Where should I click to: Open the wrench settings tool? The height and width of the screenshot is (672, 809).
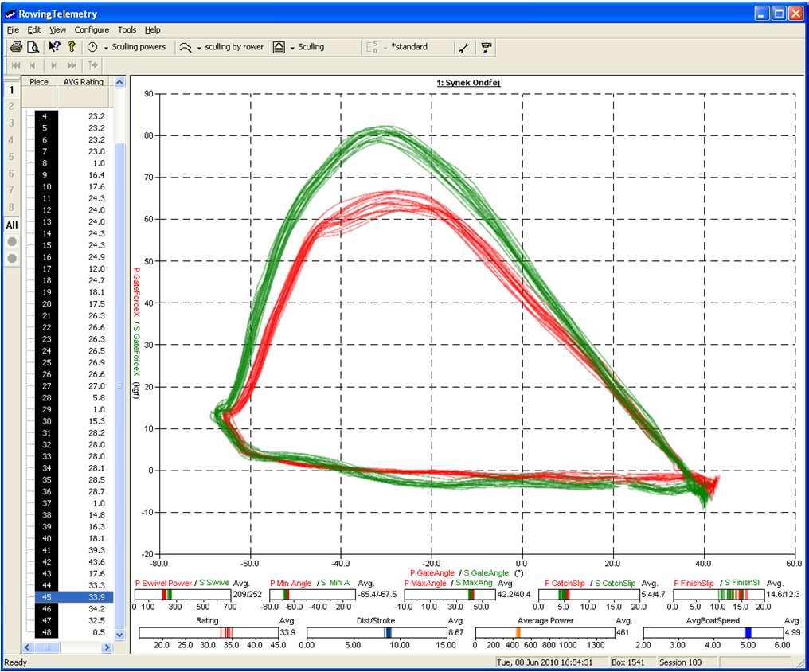(x=464, y=48)
